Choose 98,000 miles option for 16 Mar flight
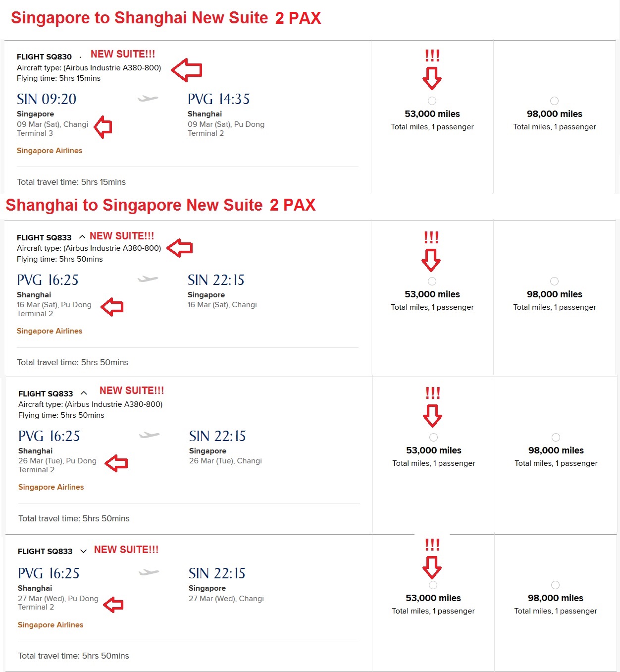 click(x=555, y=281)
